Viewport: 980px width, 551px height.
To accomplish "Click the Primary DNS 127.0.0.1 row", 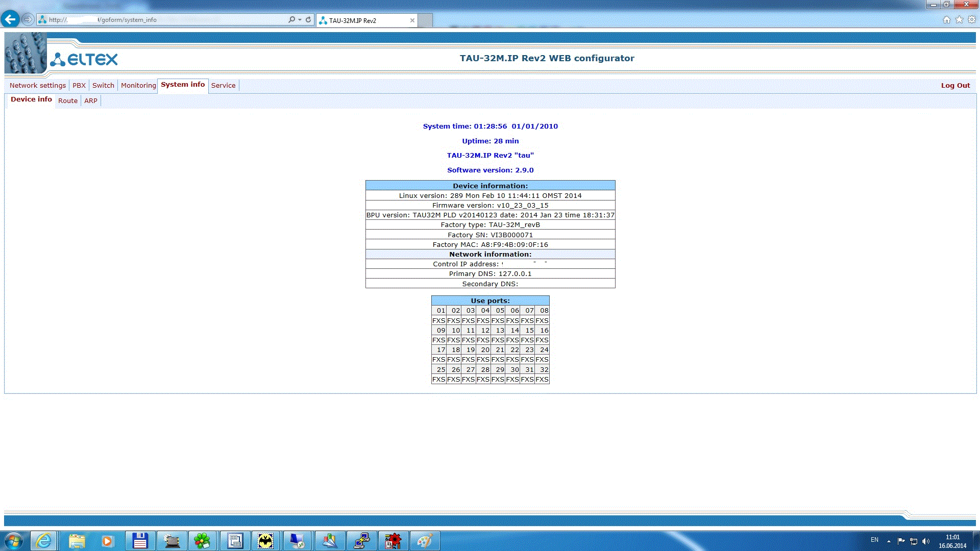I will click(x=490, y=273).
